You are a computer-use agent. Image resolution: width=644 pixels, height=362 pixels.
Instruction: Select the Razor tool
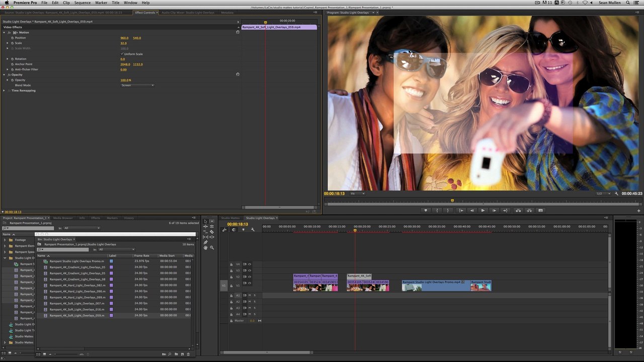212,232
